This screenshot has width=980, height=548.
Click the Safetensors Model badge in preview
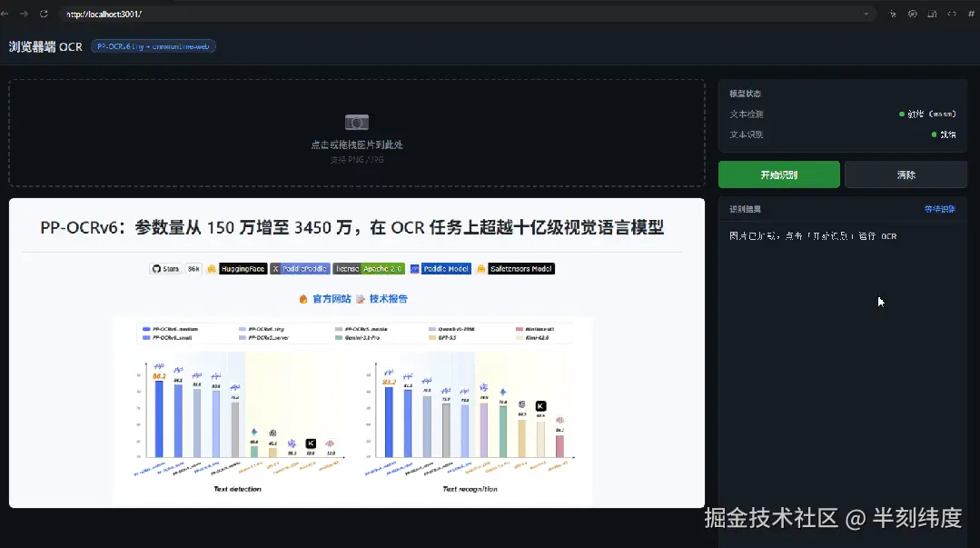pyautogui.click(x=515, y=268)
